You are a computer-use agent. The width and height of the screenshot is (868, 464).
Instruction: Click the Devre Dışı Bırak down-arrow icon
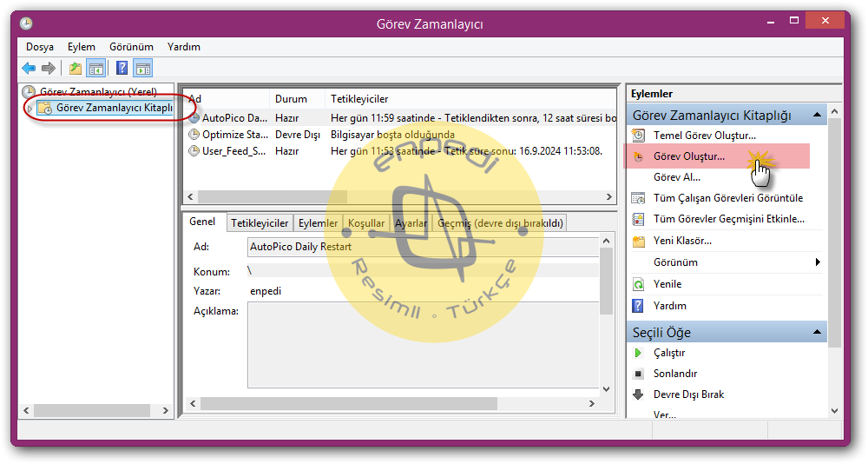pyautogui.click(x=638, y=394)
